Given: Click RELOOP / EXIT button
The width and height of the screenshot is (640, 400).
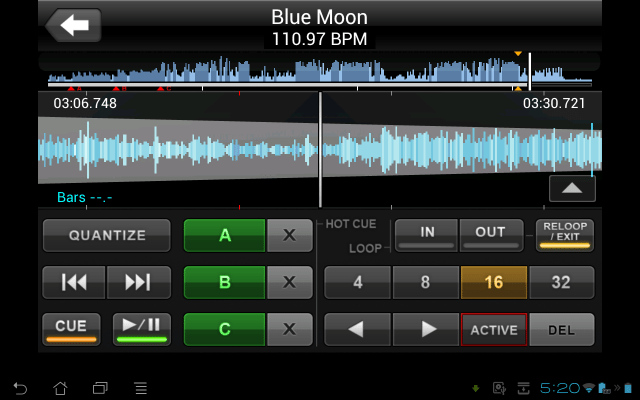Looking at the screenshot, I should click(565, 235).
